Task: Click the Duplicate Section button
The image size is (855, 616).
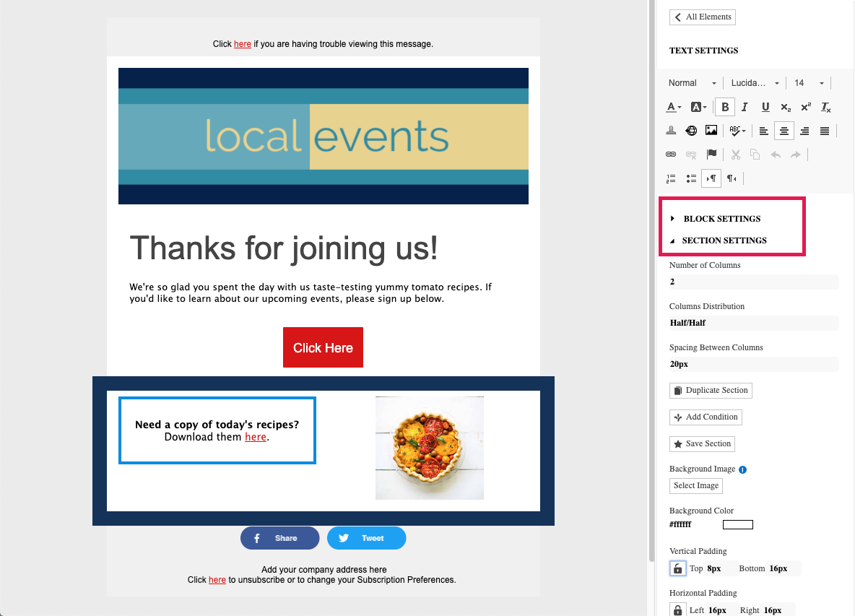Action: 711,390
